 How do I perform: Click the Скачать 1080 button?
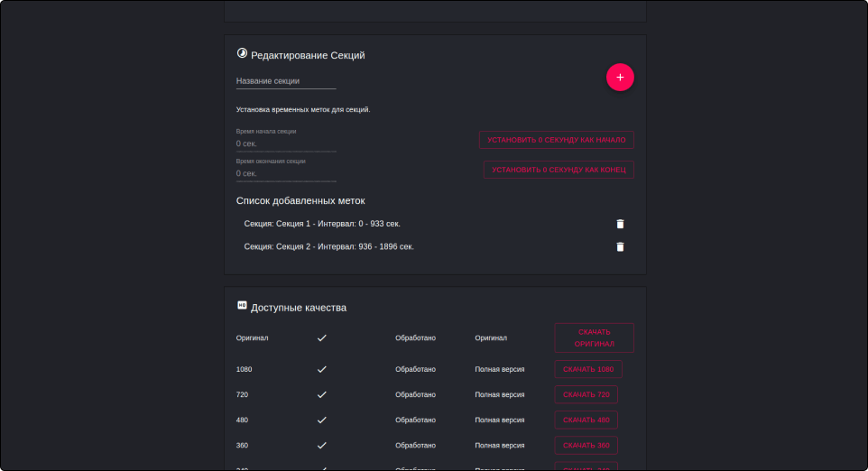pyautogui.click(x=587, y=369)
